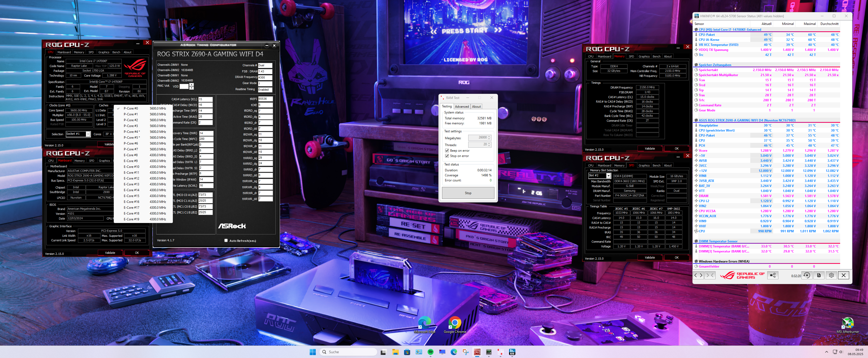This screenshot has height=358, width=868.
Task: Open the Slot #2 memory slot dropdown
Action: click(608, 176)
